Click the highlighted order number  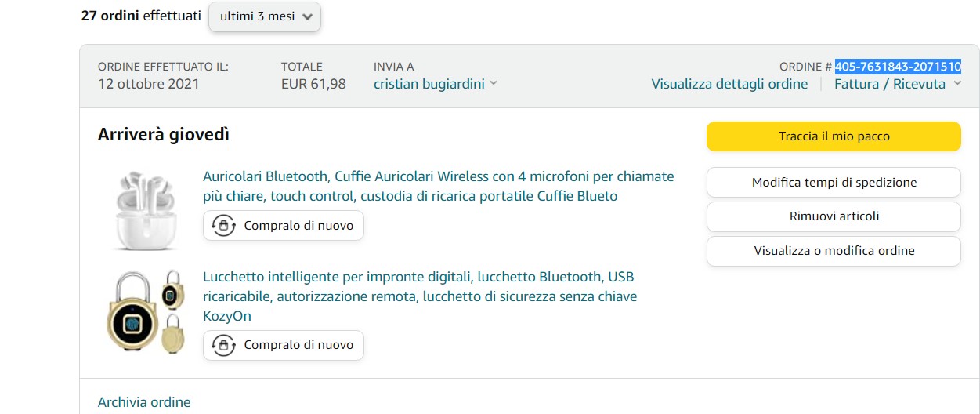coord(898,67)
